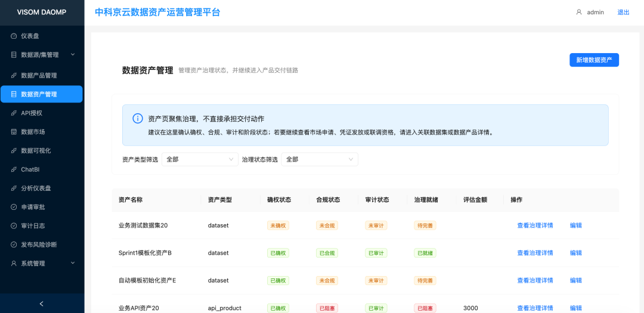Edit 业务测试数据集20 row
644x313 pixels.
(576, 225)
